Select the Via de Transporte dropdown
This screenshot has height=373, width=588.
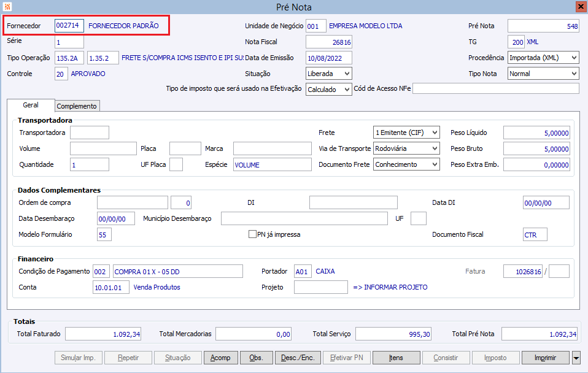(x=406, y=148)
